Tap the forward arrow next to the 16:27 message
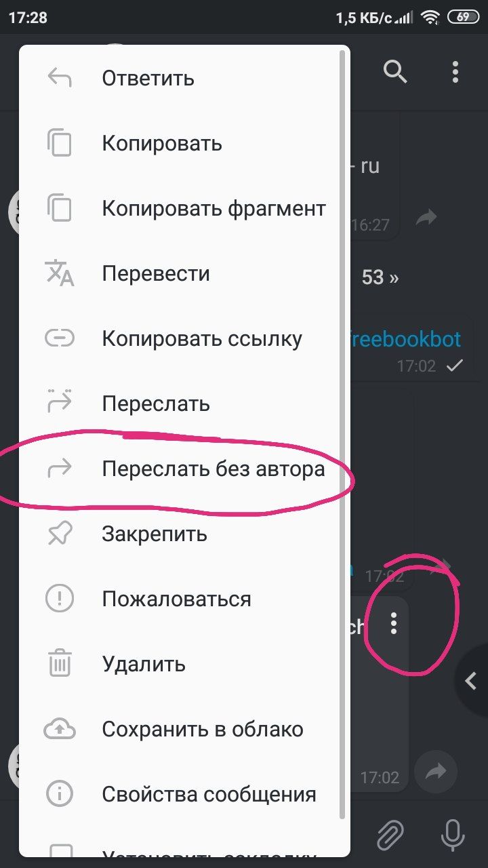 tap(426, 218)
